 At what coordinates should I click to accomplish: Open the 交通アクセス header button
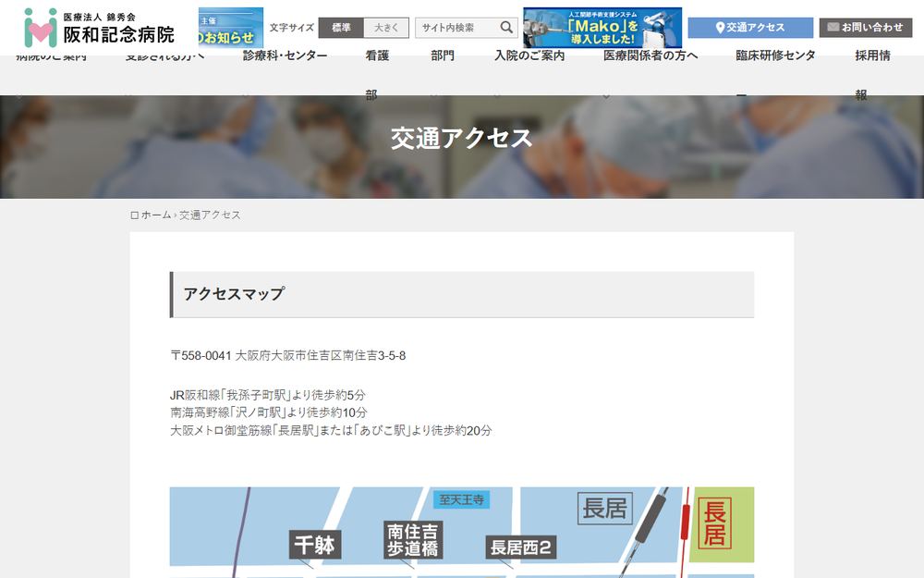coord(750,27)
